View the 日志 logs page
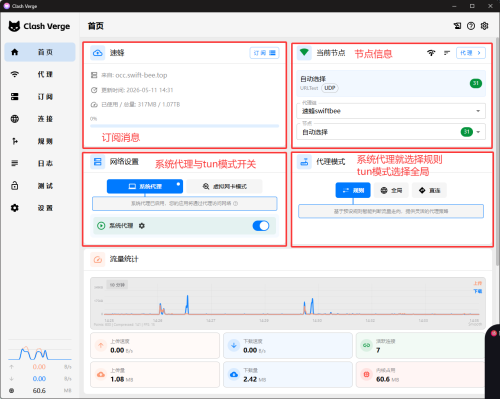 point(40,163)
